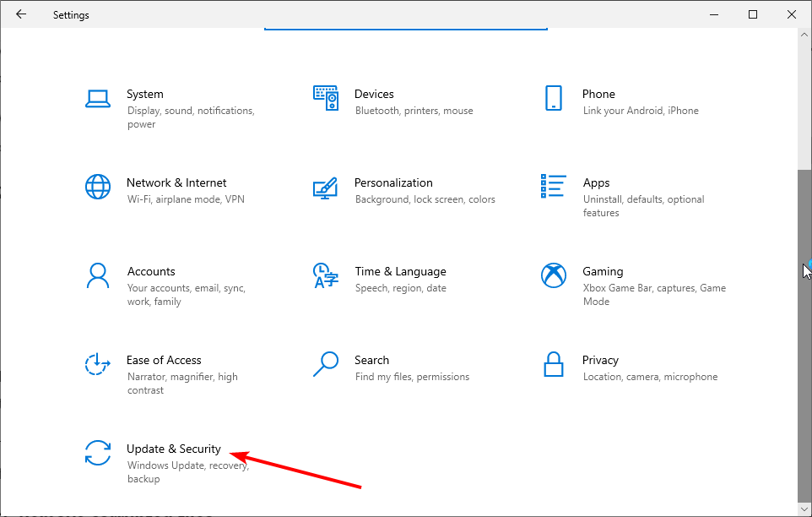812x517 pixels.
Task: Go back using the arrow button
Action: click(21, 14)
